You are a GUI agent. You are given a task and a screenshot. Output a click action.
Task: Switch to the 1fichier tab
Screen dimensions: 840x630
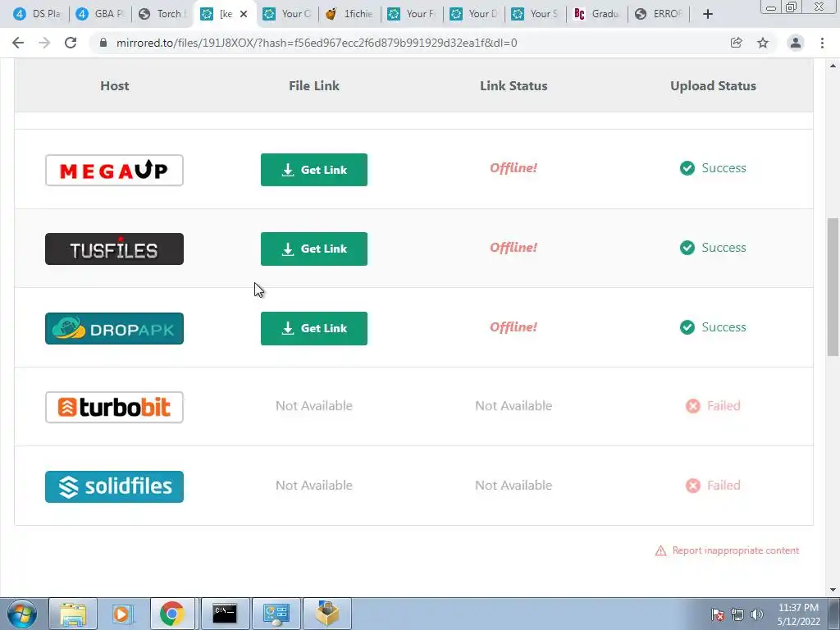349,14
